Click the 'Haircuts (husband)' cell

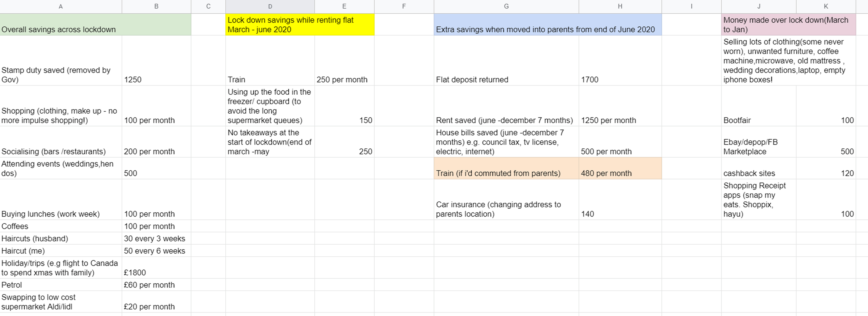[x=61, y=239]
